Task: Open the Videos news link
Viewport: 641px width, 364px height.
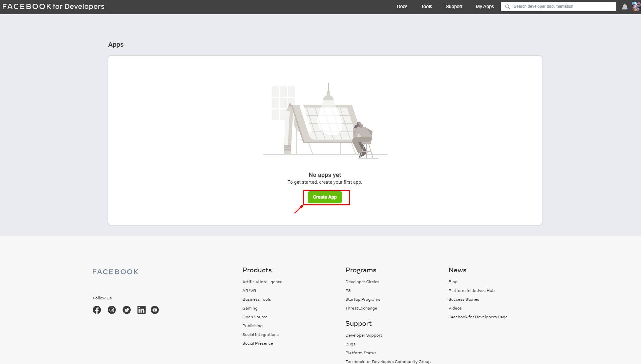Action: coord(455,308)
